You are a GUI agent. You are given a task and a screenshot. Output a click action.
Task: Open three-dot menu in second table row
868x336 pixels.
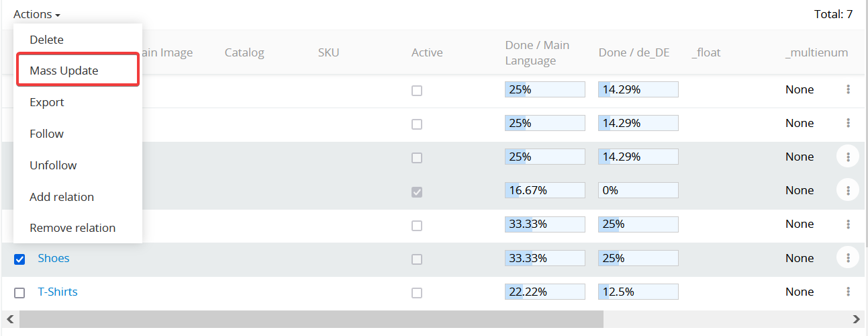[848, 123]
